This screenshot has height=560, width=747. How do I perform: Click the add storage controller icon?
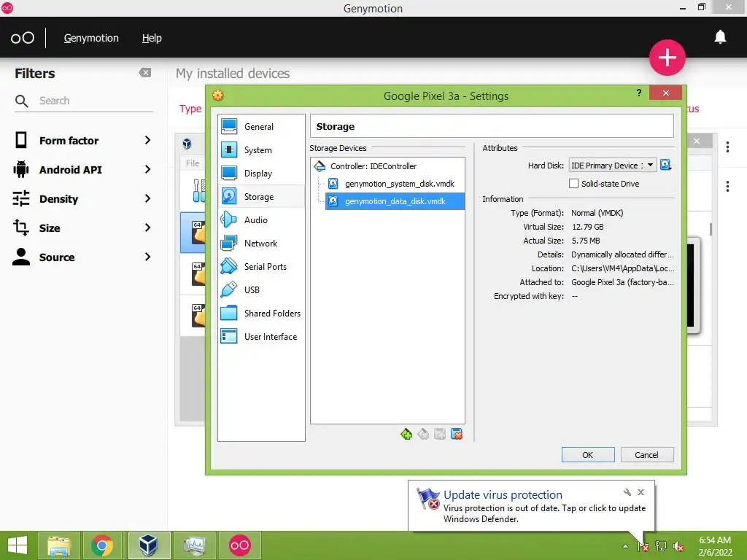pyautogui.click(x=406, y=434)
